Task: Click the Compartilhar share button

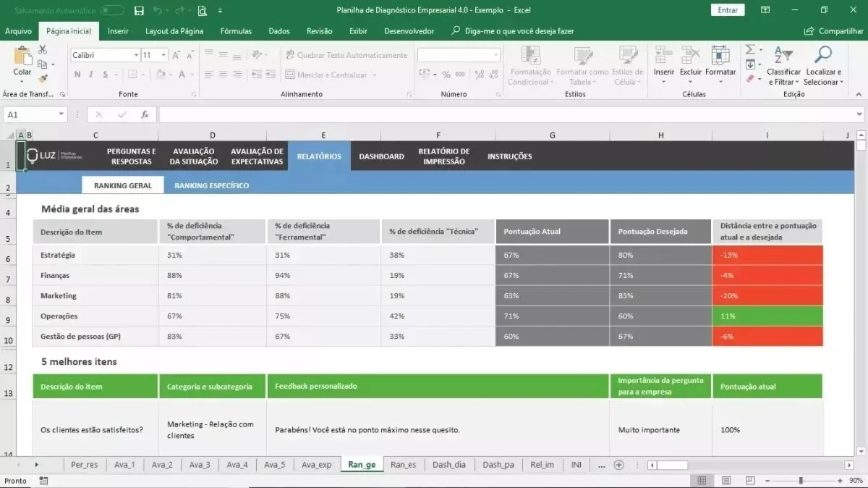Action: pyautogui.click(x=833, y=31)
